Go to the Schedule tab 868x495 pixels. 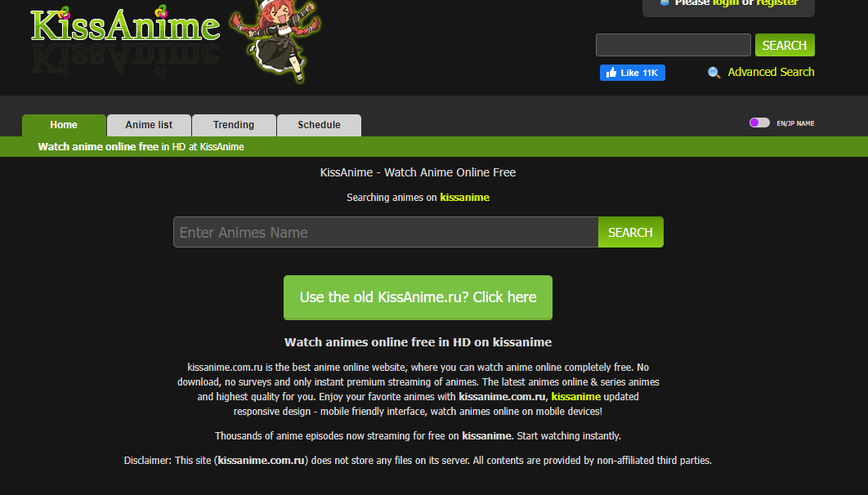click(x=319, y=125)
